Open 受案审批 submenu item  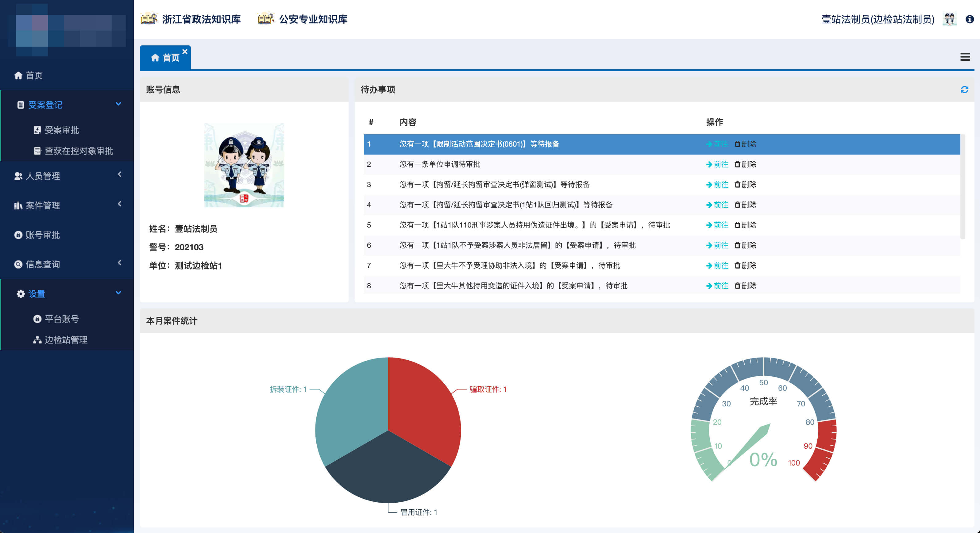point(62,130)
